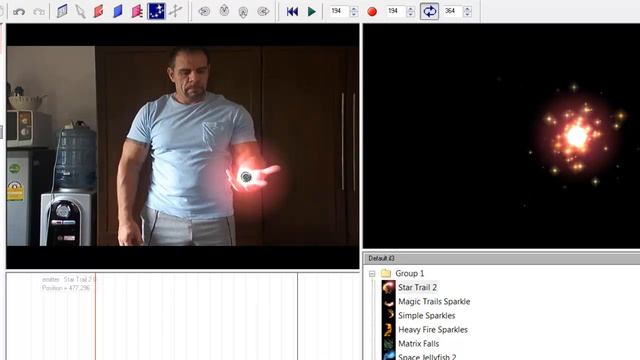Choose the 'Matrix Falls' emitter
This screenshot has height=360, width=640.
[418, 344]
